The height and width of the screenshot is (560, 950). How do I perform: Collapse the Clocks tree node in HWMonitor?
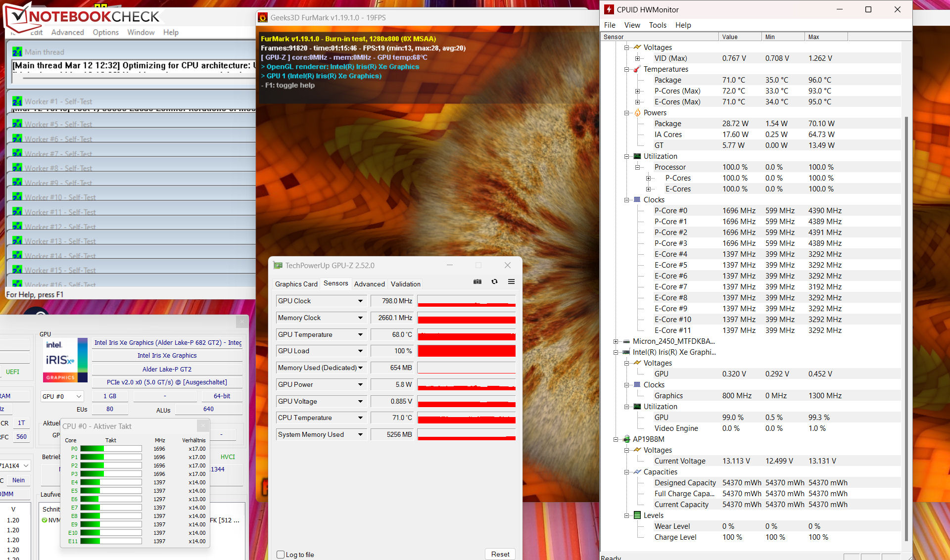click(627, 200)
